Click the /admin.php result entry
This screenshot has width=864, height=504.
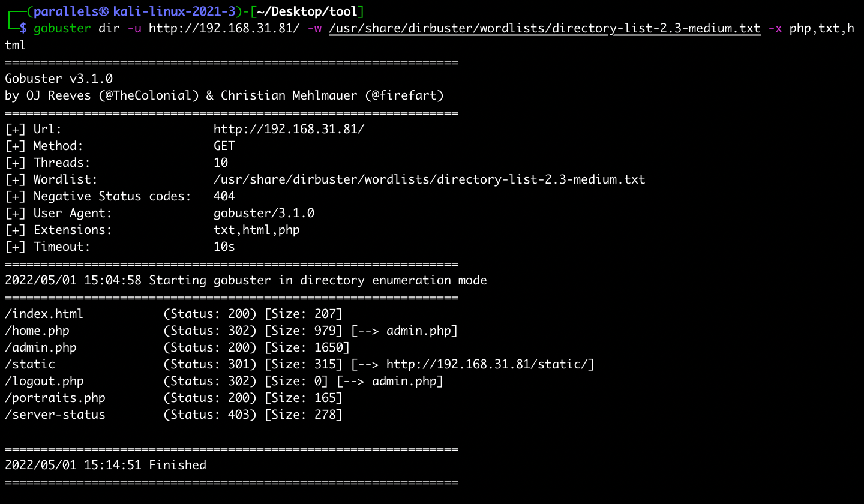[x=40, y=347]
